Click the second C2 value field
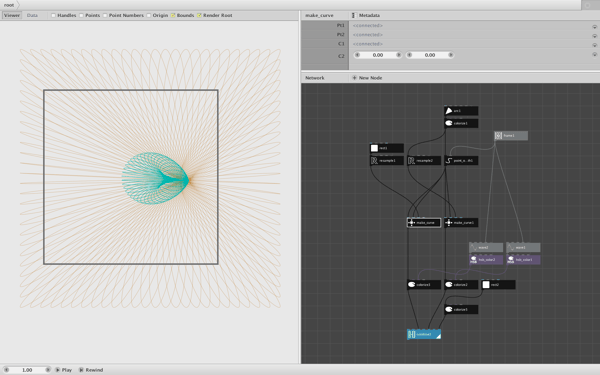This screenshot has height=375, width=600. pyautogui.click(x=430, y=55)
